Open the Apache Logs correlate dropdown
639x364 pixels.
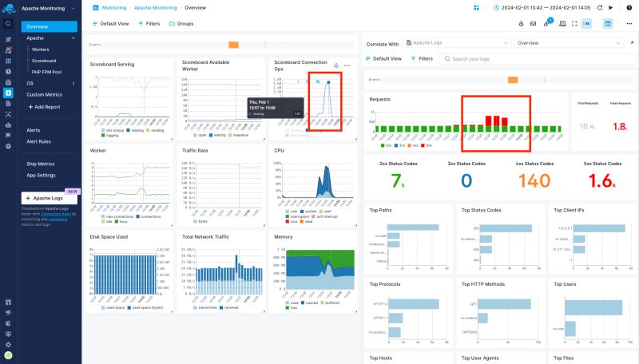[456, 43]
